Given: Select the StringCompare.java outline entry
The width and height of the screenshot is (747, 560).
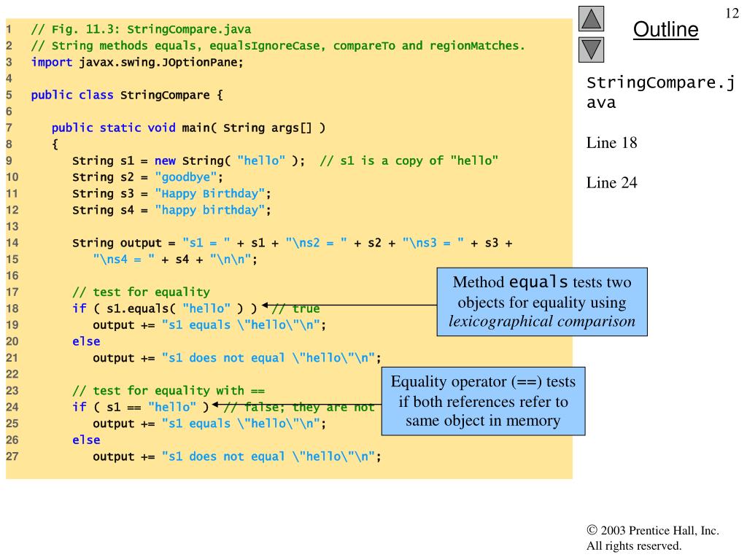Looking at the screenshot, I should (661, 93).
